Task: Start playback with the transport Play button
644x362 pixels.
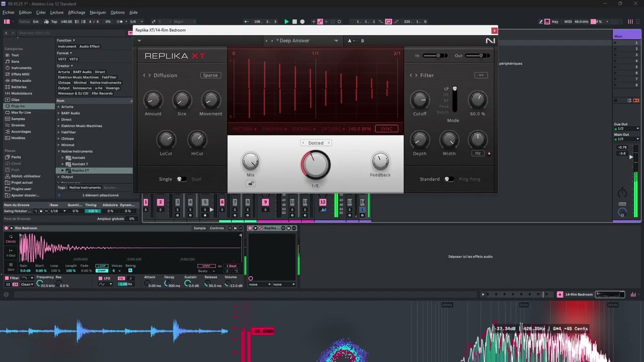Action: point(287,22)
